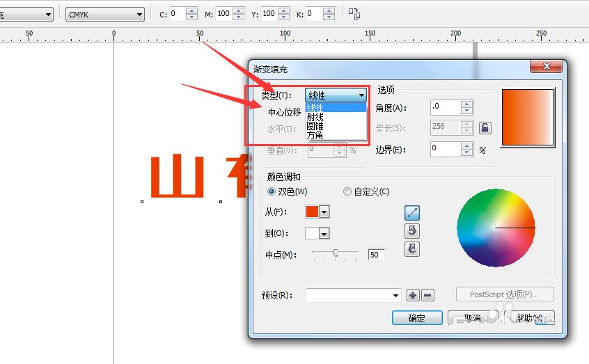
Task: Click the lock icon next to step length
Action: coord(485,128)
